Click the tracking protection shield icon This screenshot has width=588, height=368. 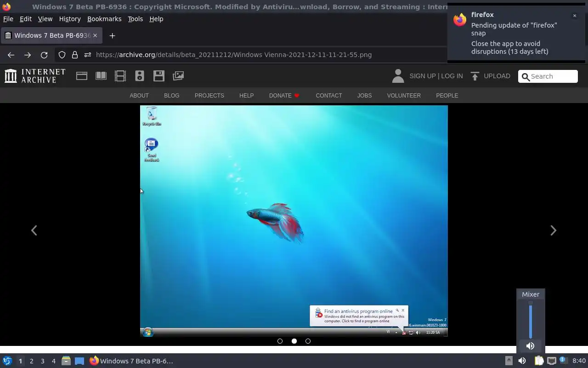(62, 55)
